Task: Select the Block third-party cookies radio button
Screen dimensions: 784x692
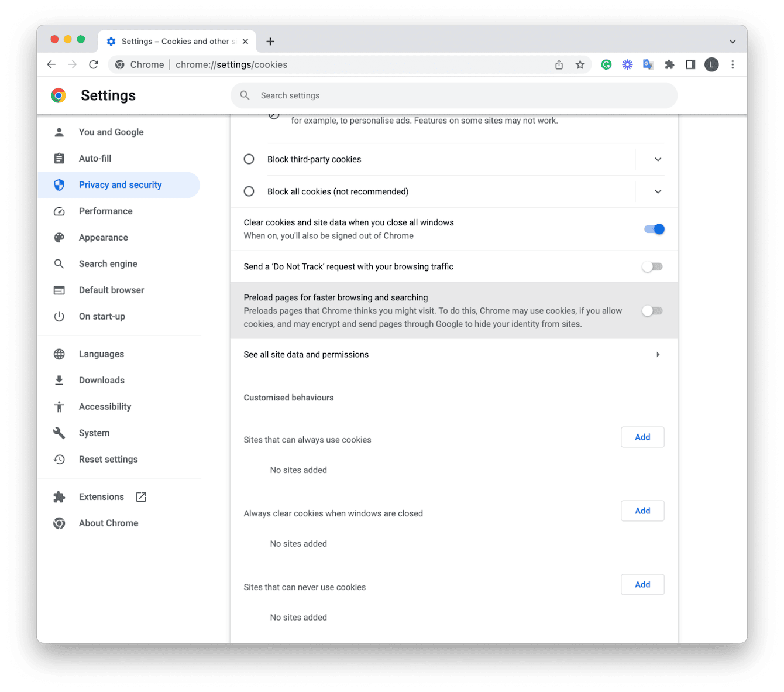Action: (249, 159)
